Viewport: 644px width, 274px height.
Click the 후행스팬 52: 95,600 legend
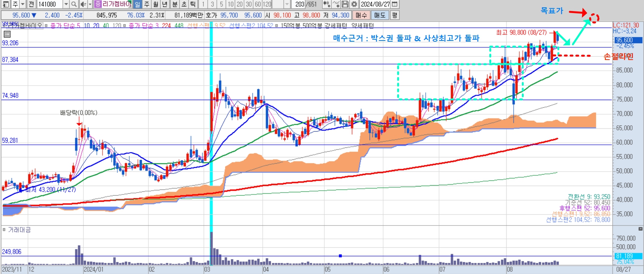pyautogui.click(x=585, y=208)
